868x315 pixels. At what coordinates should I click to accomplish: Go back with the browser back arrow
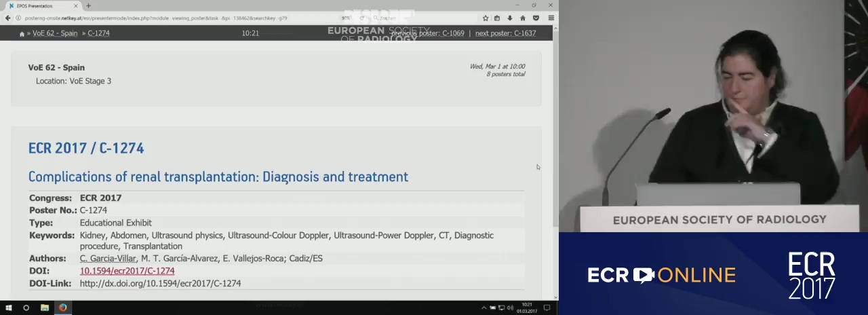coord(8,18)
